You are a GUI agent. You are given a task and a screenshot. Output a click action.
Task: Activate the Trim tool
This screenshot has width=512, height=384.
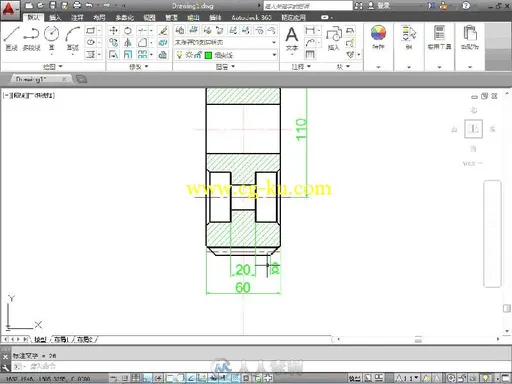point(143,31)
